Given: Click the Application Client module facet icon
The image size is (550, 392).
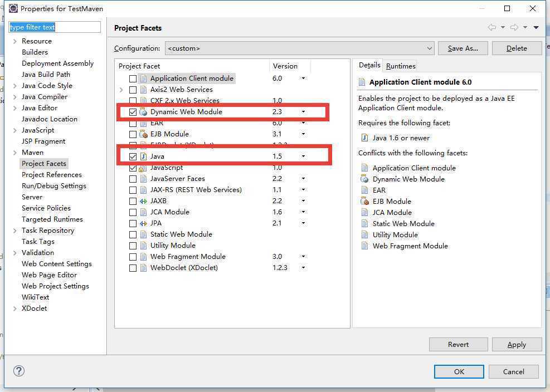Looking at the screenshot, I should tap(143, 78).
